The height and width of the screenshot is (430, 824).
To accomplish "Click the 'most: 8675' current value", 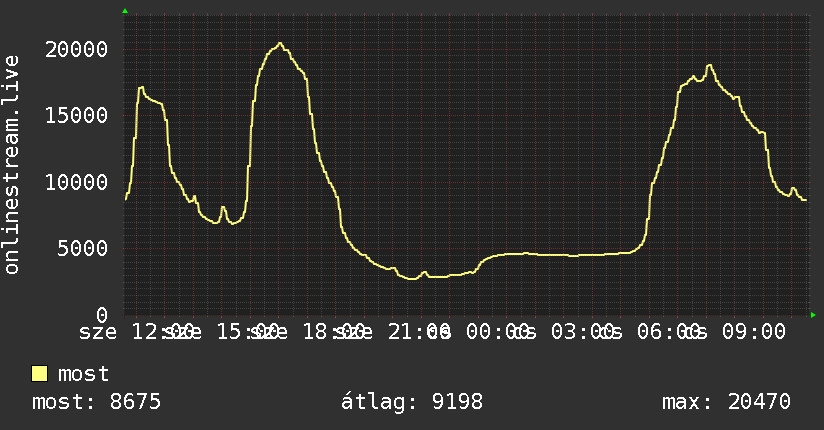I will click(x=96, y=402).
